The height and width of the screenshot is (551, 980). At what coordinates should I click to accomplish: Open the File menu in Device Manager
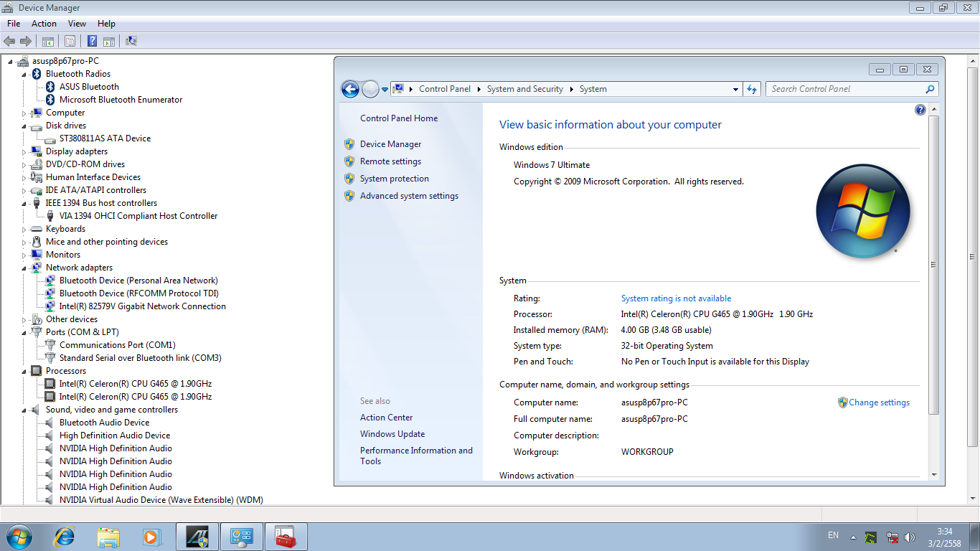click(x=14, y=24)
